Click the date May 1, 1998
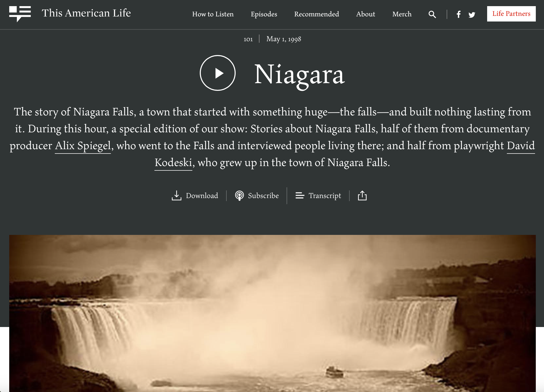This screenshot has width=544, height=392. tap(284, 39)
